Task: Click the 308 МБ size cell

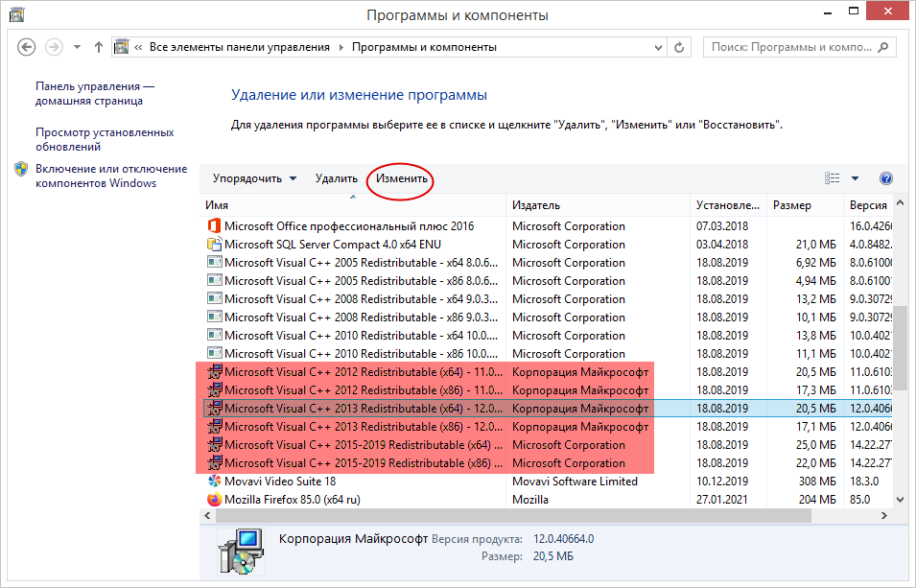Action: click(x=817, y=481)
